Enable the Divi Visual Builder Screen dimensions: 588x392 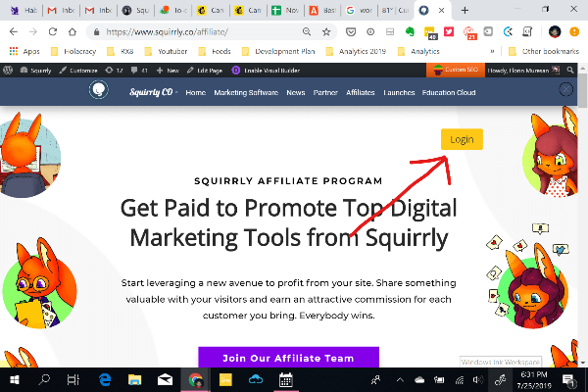point(266,71)
